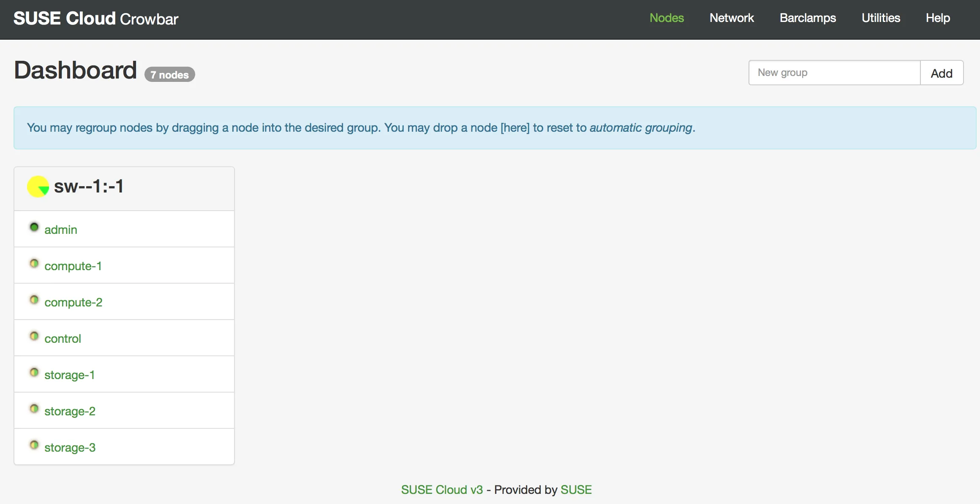Open the Help menu

(938, 18)
